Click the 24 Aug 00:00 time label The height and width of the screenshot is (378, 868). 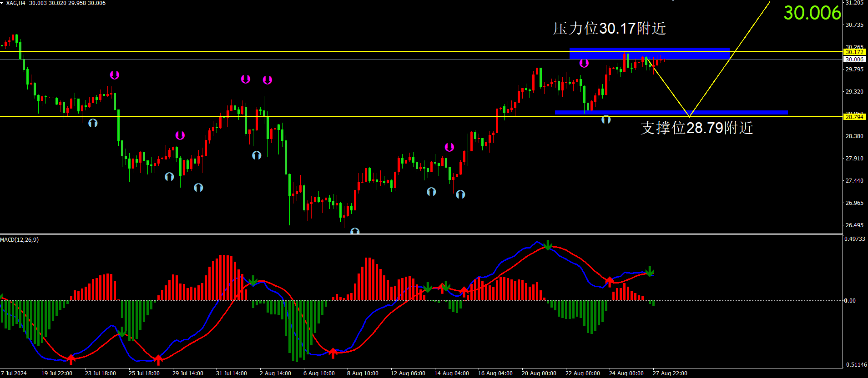click(x=626, y=373)
